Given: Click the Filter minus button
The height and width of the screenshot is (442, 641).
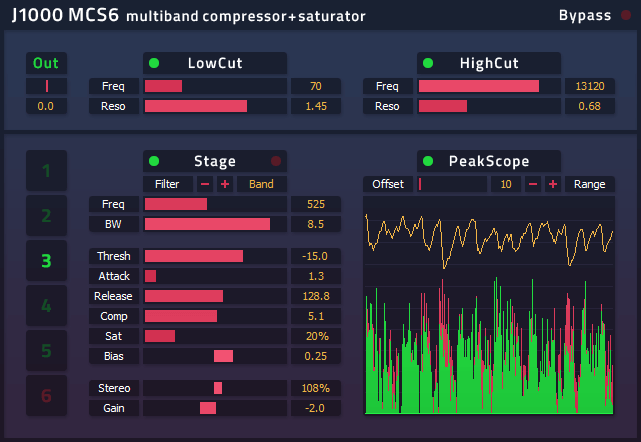Looking at the screenshot, I should click(205, 184).
